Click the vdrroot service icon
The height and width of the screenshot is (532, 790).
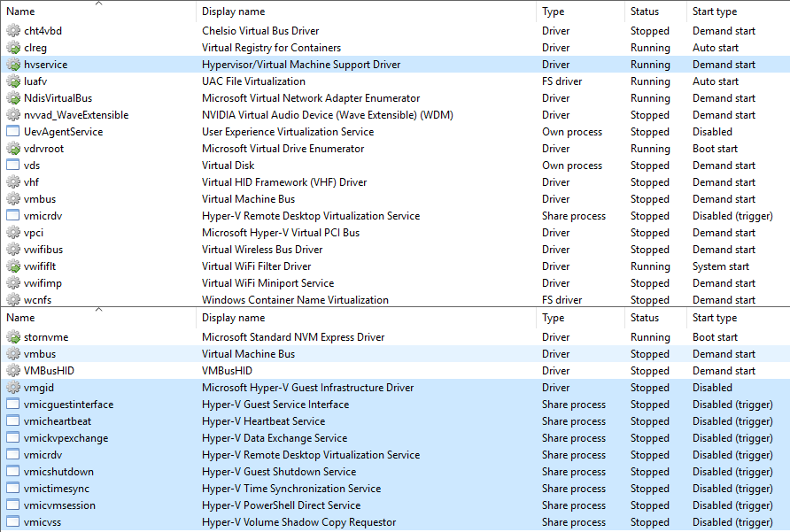click(14, 148)
